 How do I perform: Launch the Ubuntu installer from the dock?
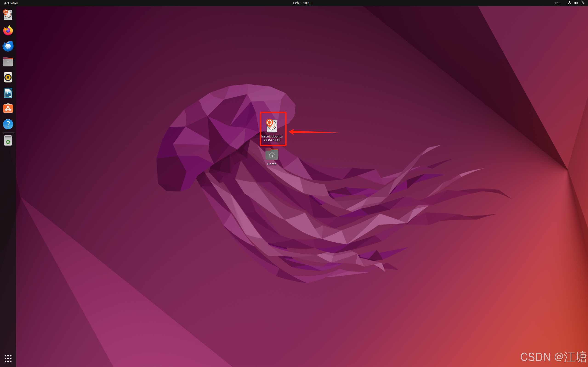click(8, 15)
